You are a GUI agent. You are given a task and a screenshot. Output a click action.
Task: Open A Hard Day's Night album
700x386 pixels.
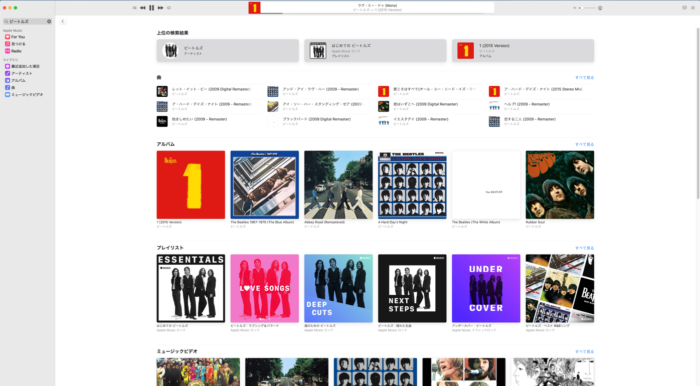412,185
